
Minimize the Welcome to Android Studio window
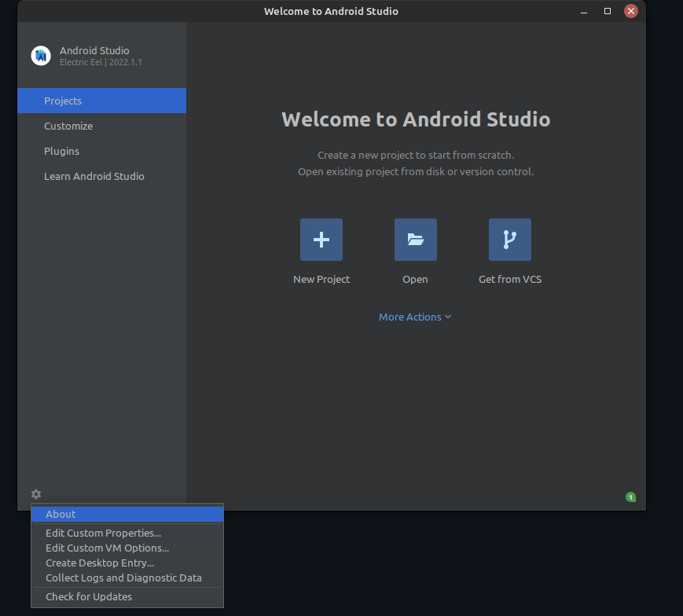584,11
